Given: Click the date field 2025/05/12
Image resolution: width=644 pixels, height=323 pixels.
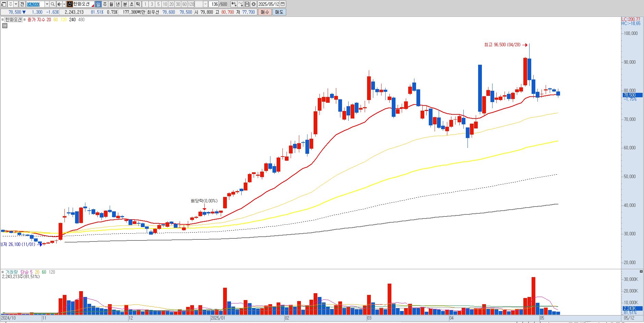Looking at the screenshot, I should tap(269, 4).
